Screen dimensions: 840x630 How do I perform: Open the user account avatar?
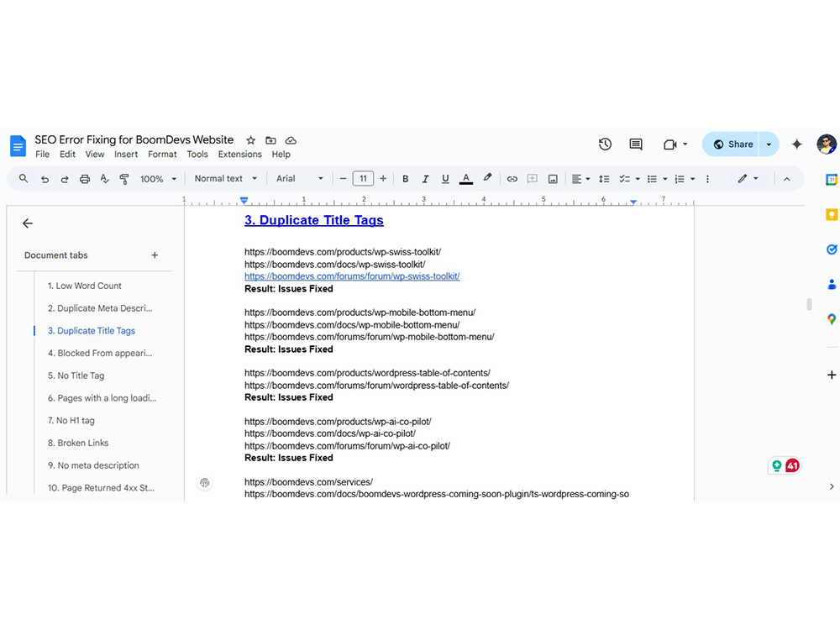coord(826,144)
